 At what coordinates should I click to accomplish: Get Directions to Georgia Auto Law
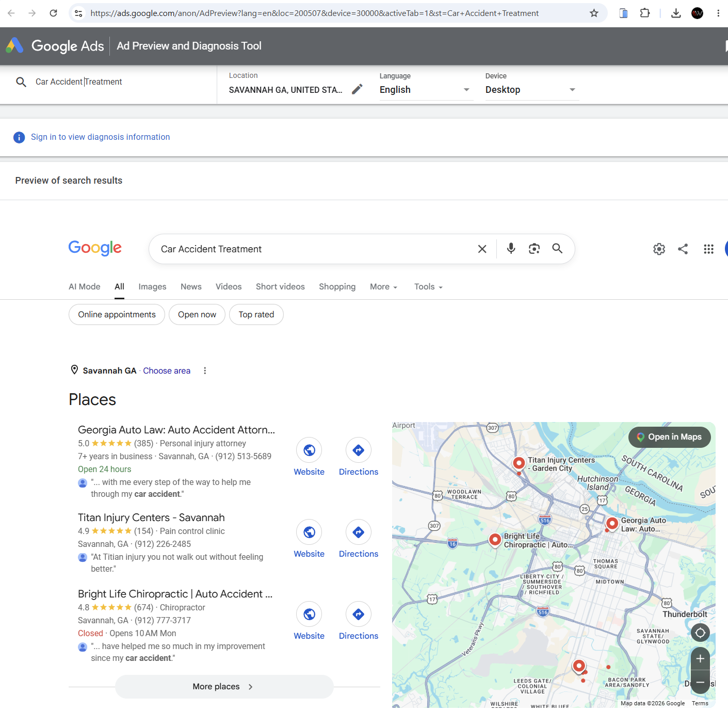point(359,457)
